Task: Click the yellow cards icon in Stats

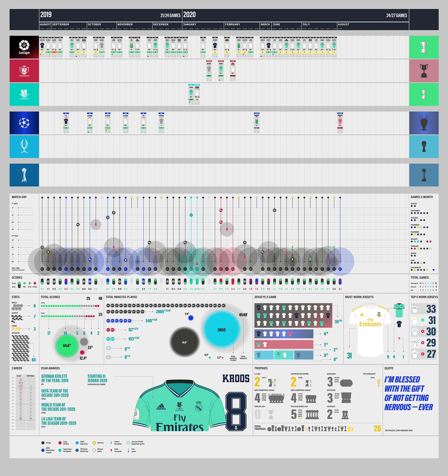Action: (16, 329)
